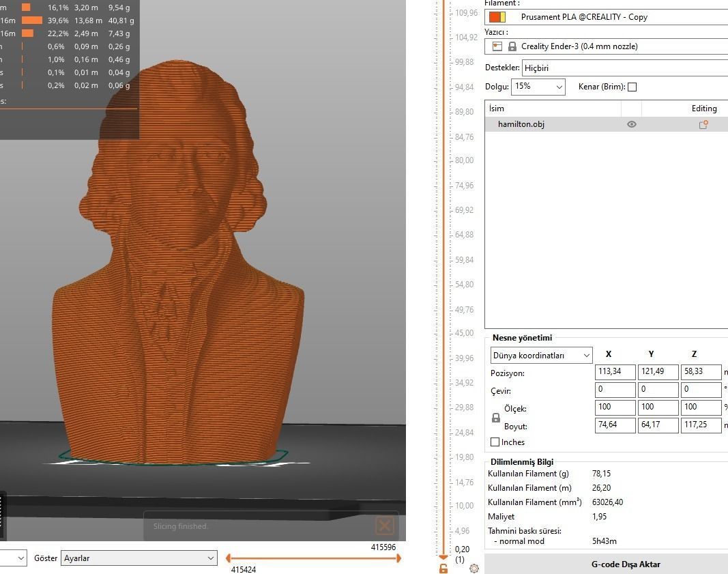Enable the Inches checkbox
This screenshot has height=574, width=728.
tap(495, 442)
